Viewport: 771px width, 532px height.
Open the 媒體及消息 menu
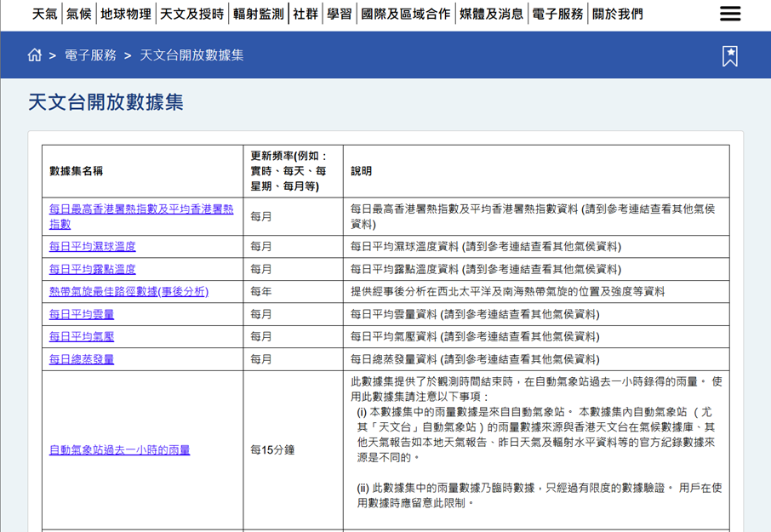[x=491, y=14]
